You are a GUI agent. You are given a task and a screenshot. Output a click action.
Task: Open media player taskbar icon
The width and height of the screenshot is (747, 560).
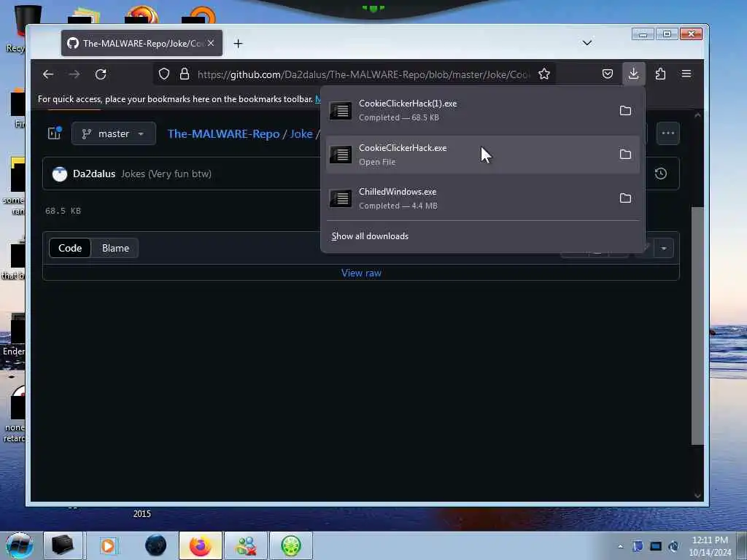click(108, 545)
